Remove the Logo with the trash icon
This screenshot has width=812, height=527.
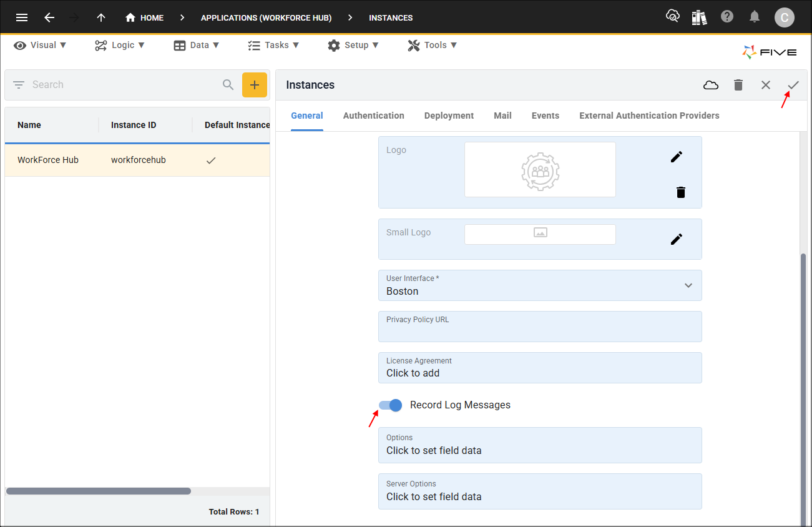[681, 192]
